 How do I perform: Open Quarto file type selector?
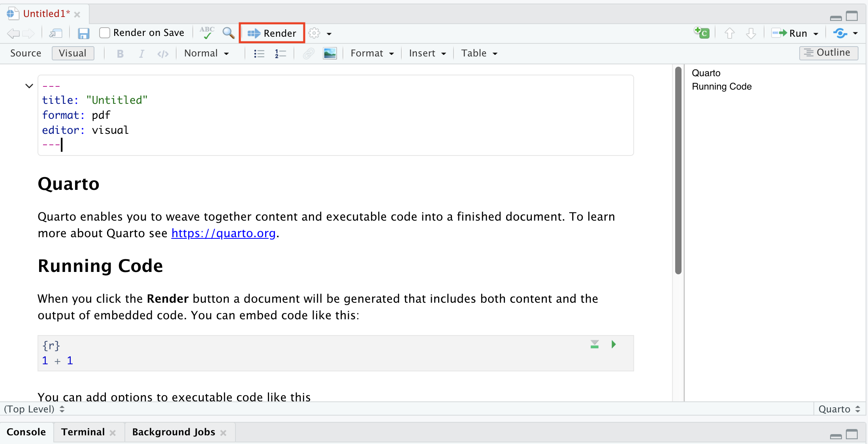pyautogui.click(x=839, y=409)
